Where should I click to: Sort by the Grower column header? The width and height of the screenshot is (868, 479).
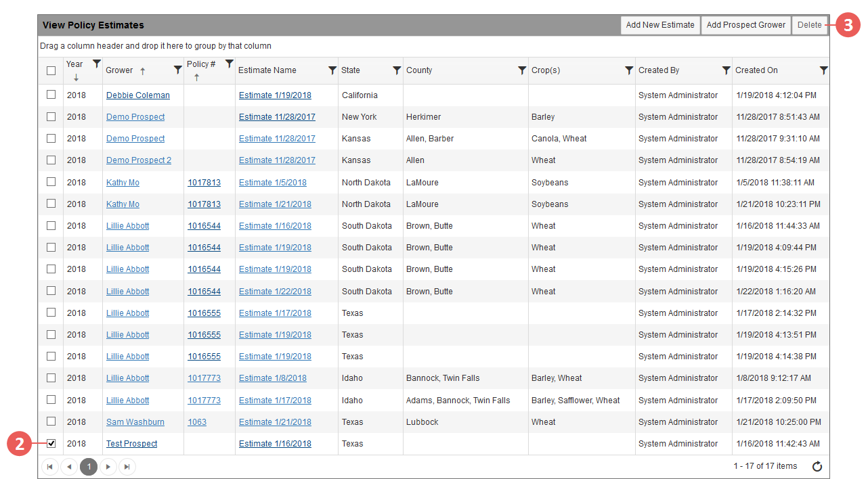click(x=119, y=70)
